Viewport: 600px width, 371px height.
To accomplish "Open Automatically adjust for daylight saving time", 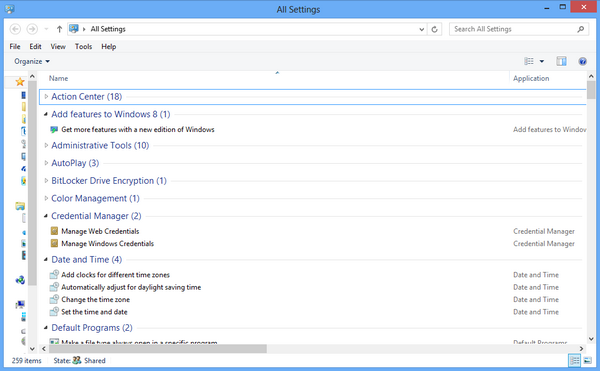I will tap(131, 287).
